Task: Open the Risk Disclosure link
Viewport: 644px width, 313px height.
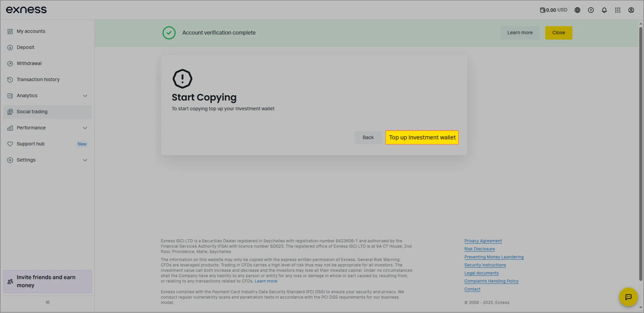Action: (479, 249)
